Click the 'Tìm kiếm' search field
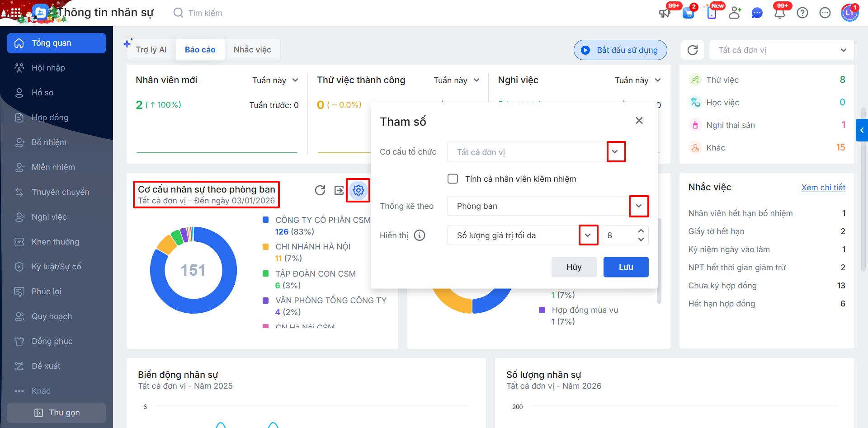Screen dimensions: 868x428 click(x=205, y=13)
